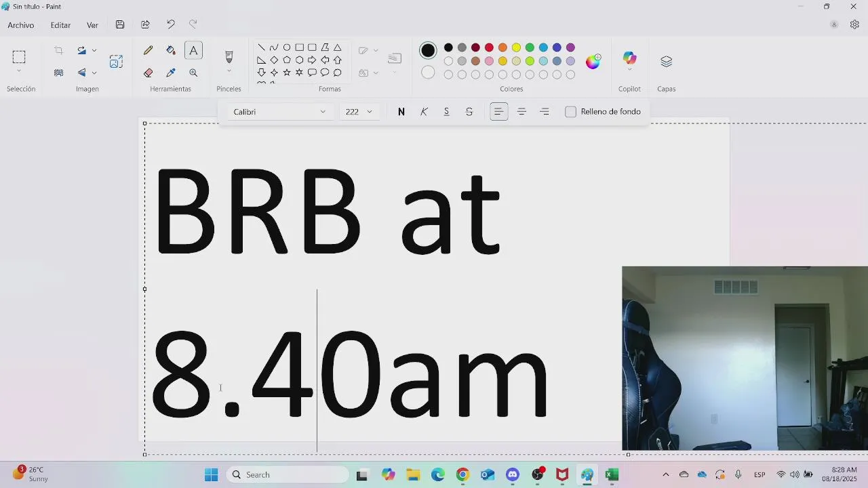The width and height of the screenshot is (868, 488).
Task: Select the Right arrow shape
Action: (x=312, y=60)
